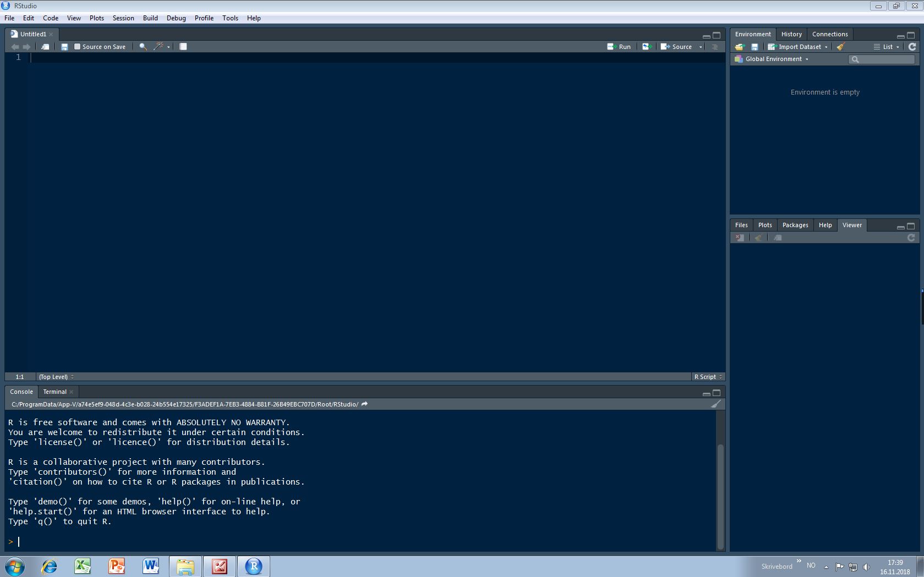This screenshot has width=924, height=577.
Task: Open Global Environment dropdown
Action: (771, 59)
